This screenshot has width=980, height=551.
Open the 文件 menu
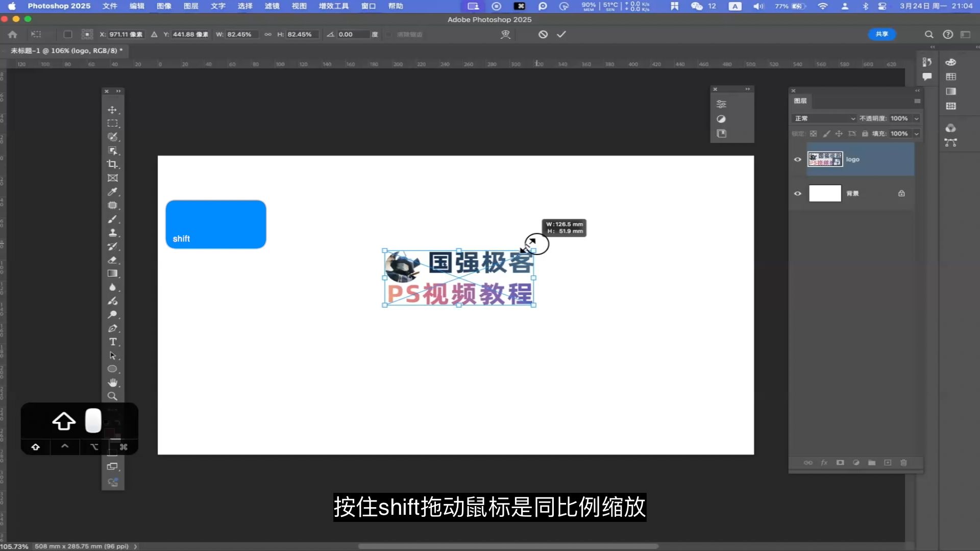point(110,6)
